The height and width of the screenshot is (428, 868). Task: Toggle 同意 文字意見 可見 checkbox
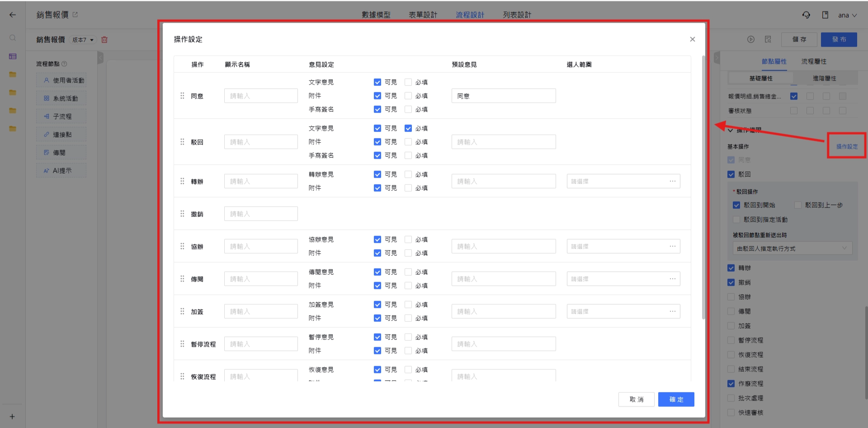[x=377, y=82]
